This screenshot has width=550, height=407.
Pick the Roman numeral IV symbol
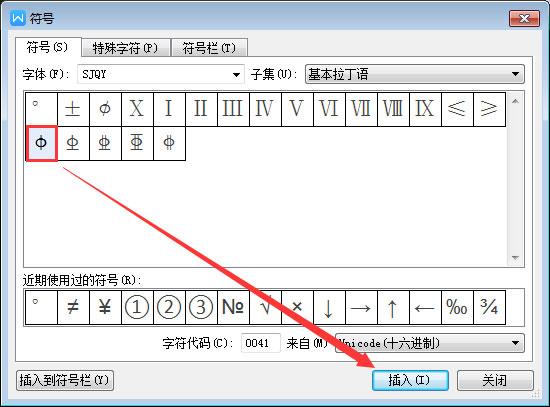[265, 109]
